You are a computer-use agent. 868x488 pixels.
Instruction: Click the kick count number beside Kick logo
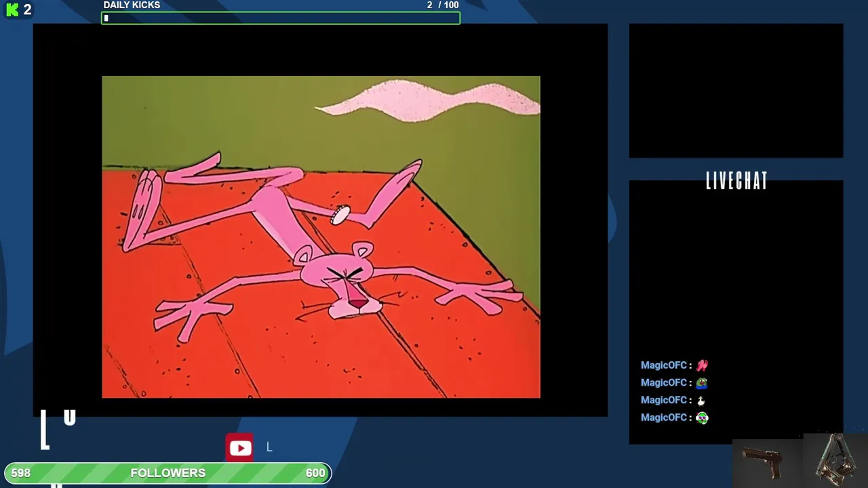[27, 9]
